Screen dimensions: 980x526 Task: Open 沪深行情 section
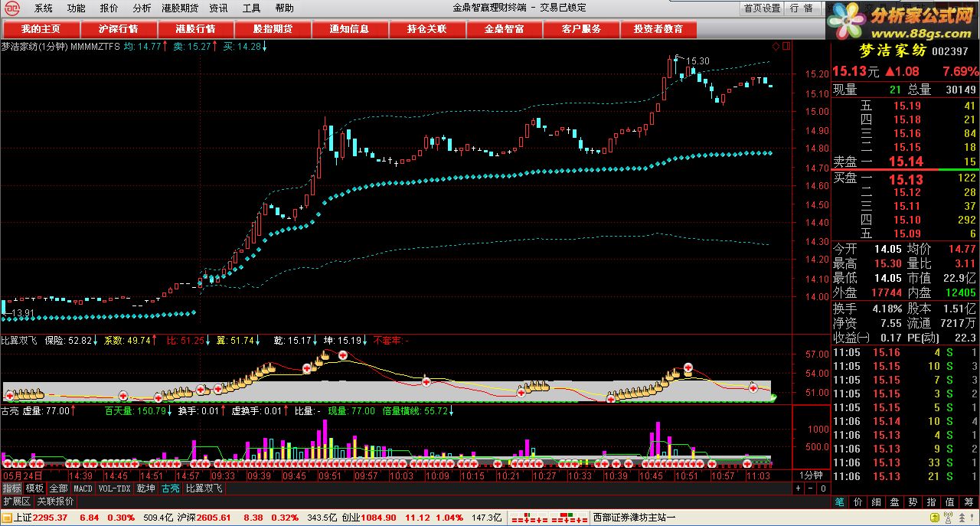coord(119,29)
